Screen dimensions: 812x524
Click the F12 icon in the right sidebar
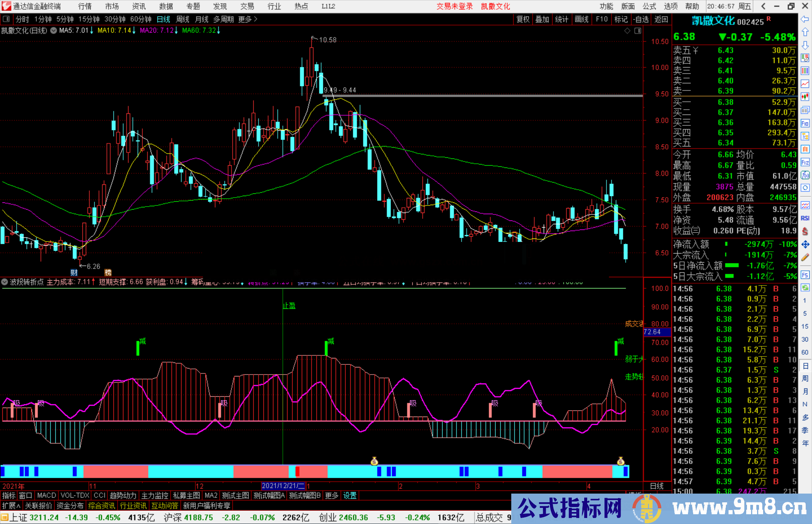805,162
